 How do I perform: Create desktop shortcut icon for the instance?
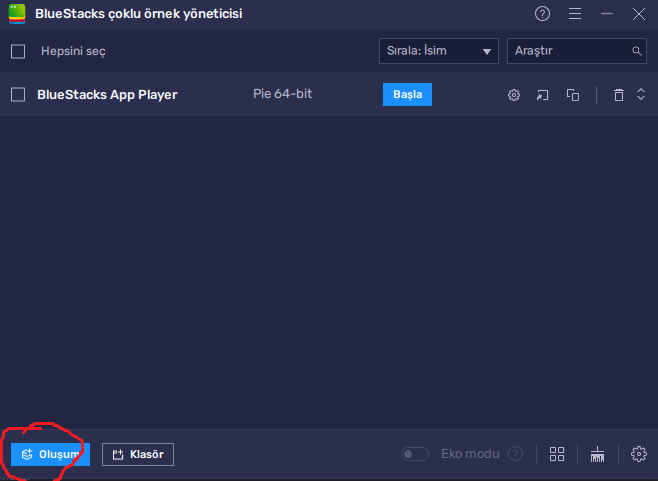(543, 95)
